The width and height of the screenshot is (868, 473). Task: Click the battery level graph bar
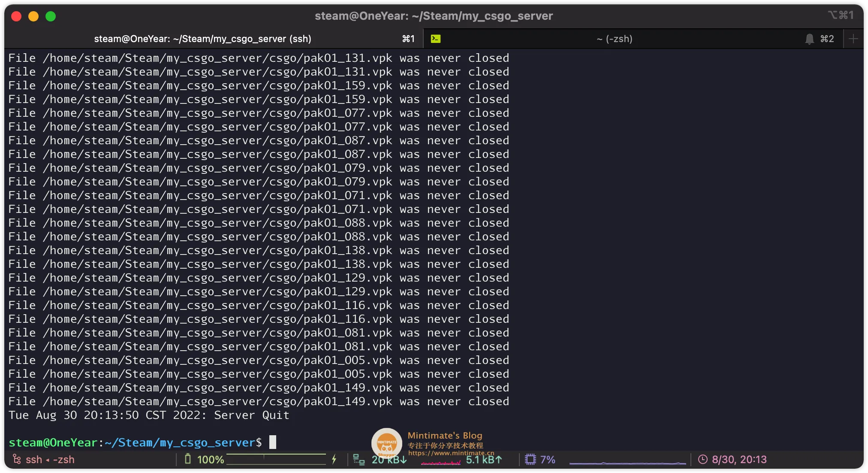point(276,459)
